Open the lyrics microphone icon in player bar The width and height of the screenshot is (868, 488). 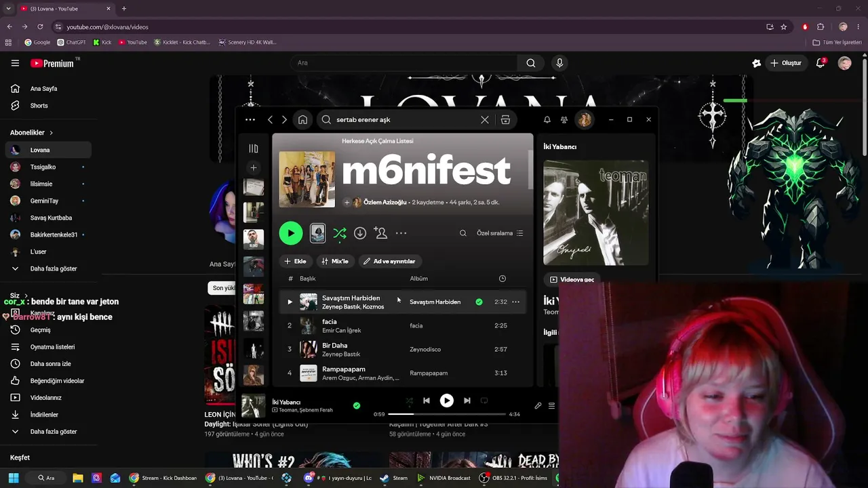538,406
